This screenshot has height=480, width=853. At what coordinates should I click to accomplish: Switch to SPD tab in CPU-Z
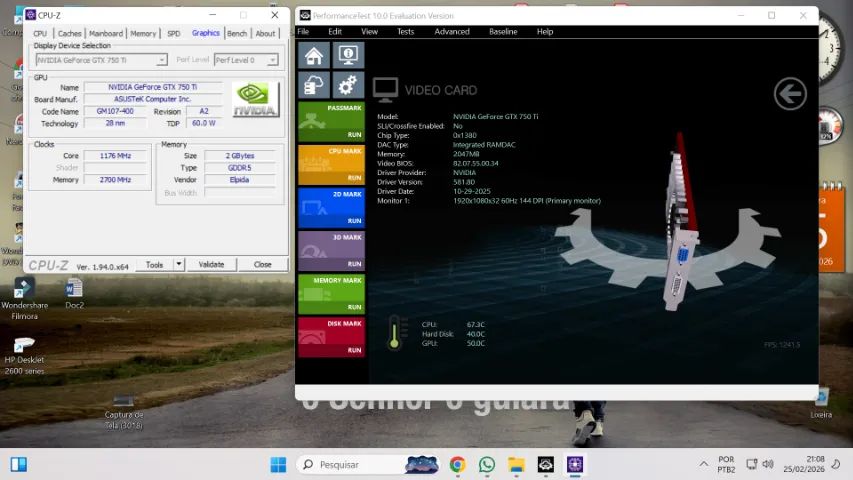[x=174, y=34]
